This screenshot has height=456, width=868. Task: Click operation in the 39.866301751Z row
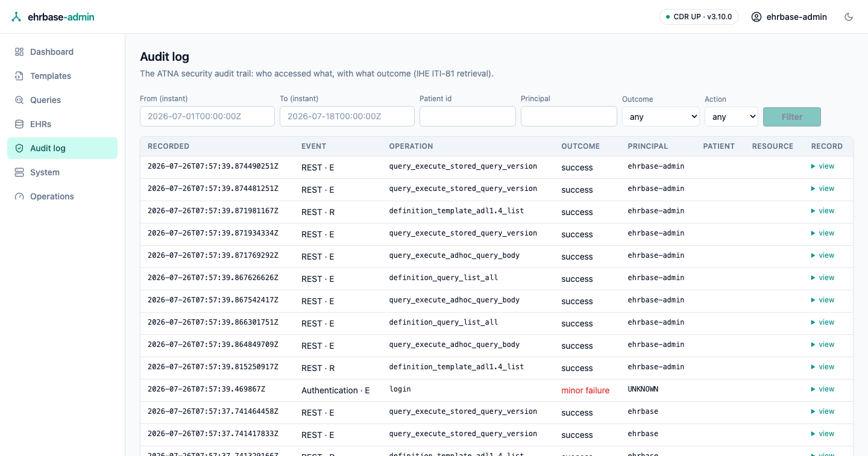click(444, 322)
